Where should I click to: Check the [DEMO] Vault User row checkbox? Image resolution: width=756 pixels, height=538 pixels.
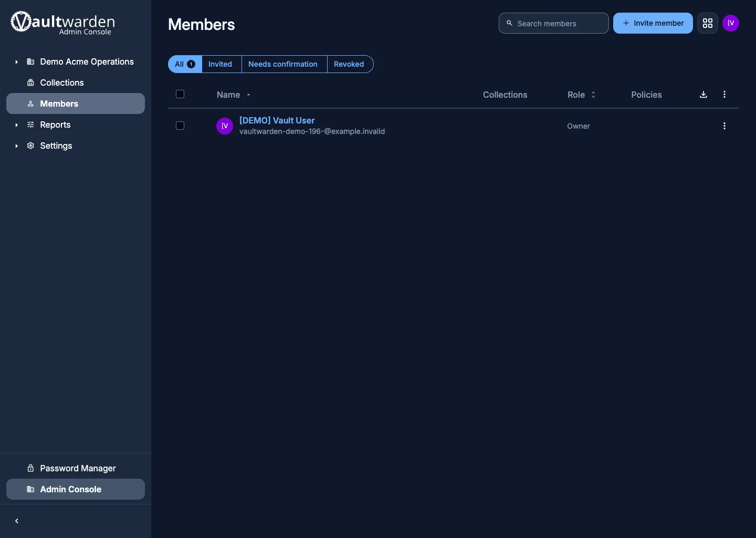pyautogui.click(x=180, y=126)
